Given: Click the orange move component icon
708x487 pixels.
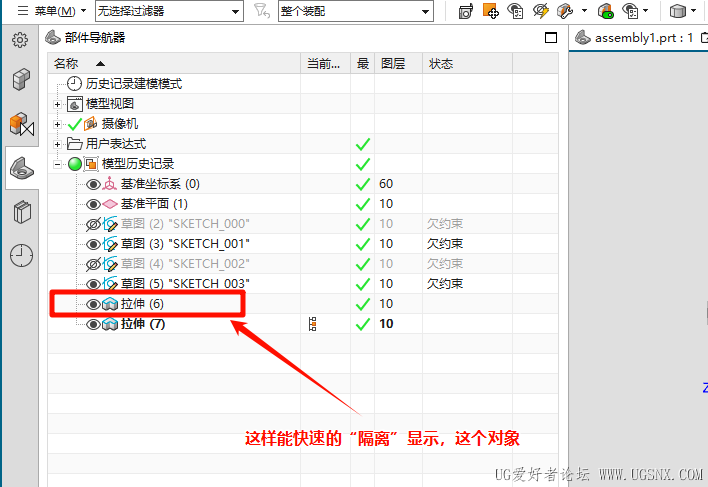Looking at the screenshot, I should [490, 11].
